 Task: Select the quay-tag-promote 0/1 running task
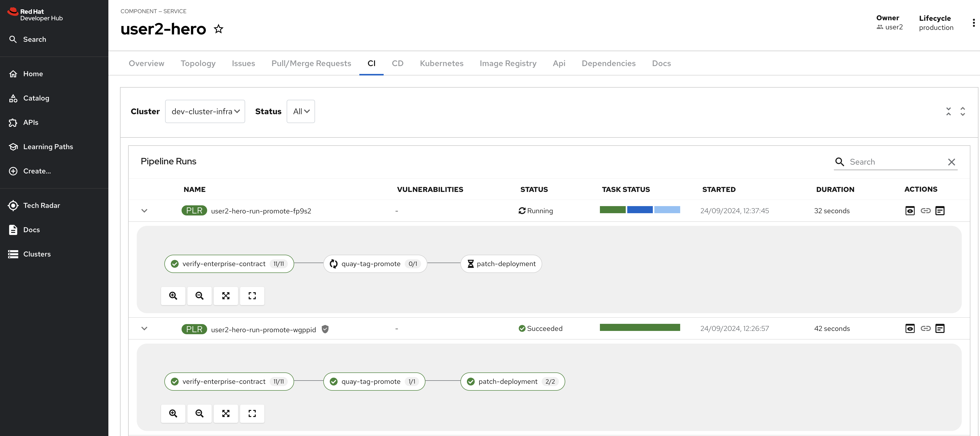375,264
